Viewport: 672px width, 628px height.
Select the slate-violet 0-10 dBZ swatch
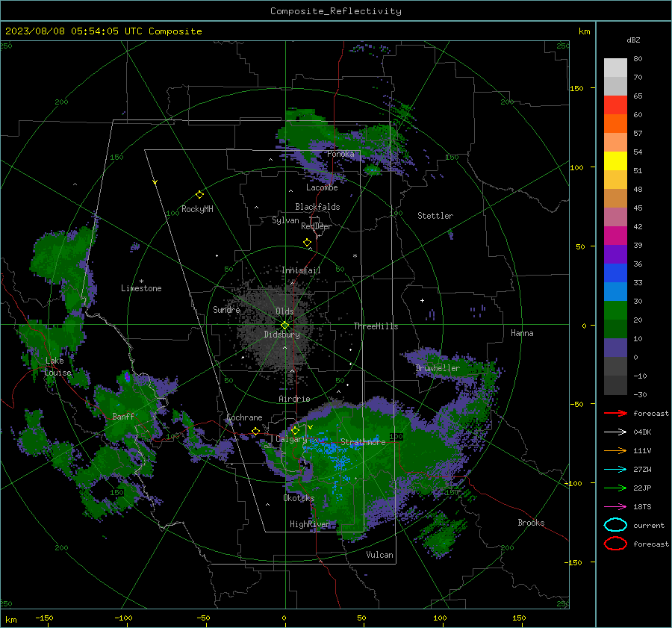[615, 348]
